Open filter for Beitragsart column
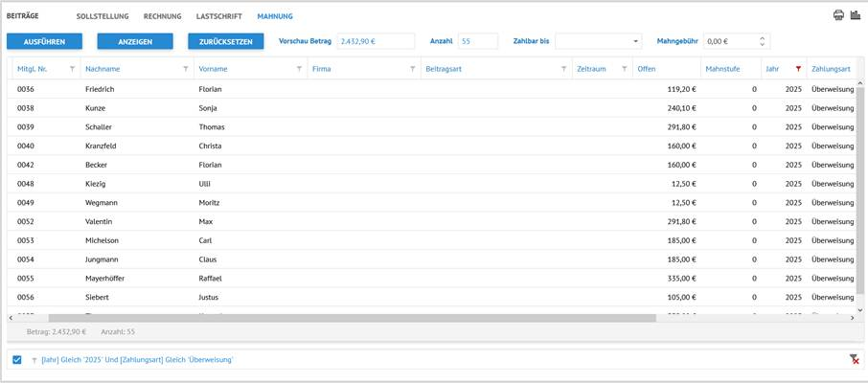This screenshot has width=868, height=383. 564,69
